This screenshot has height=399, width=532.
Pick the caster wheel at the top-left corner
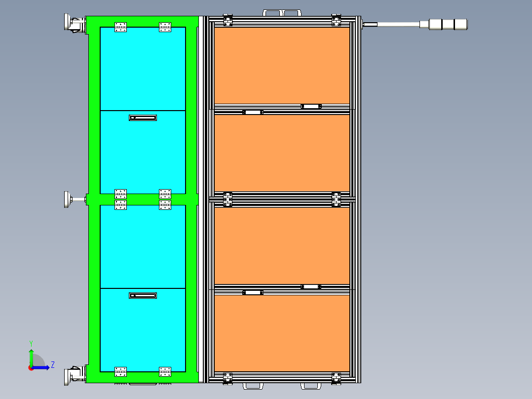tap(74, 23)
